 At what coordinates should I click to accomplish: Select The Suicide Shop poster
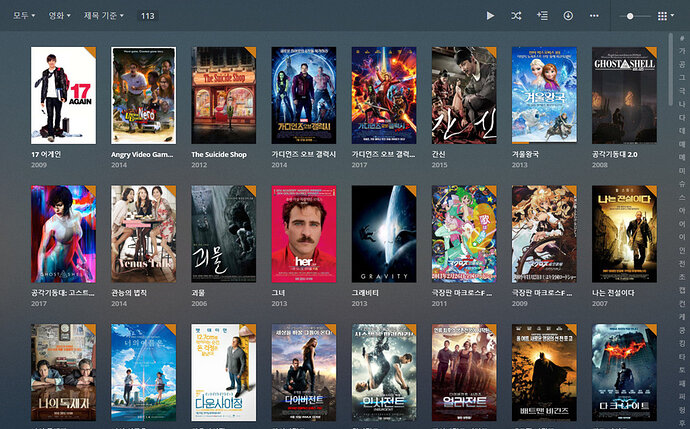224,95
